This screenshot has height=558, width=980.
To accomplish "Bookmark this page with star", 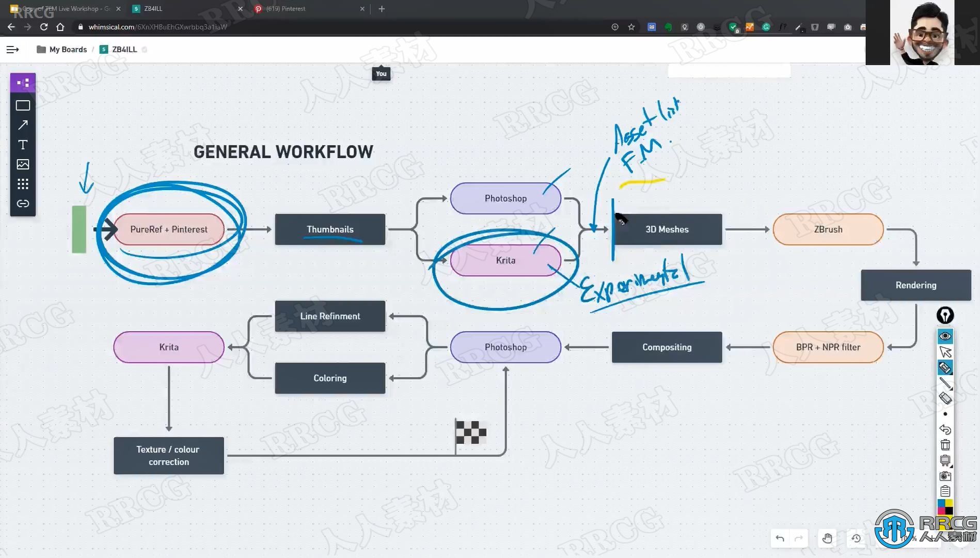I will coord(631,27).
